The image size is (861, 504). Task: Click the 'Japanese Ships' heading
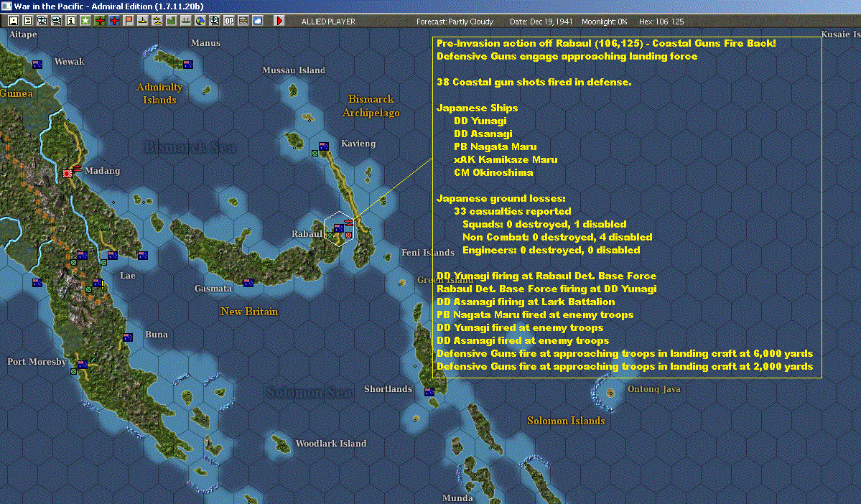(x=477, y=108)
